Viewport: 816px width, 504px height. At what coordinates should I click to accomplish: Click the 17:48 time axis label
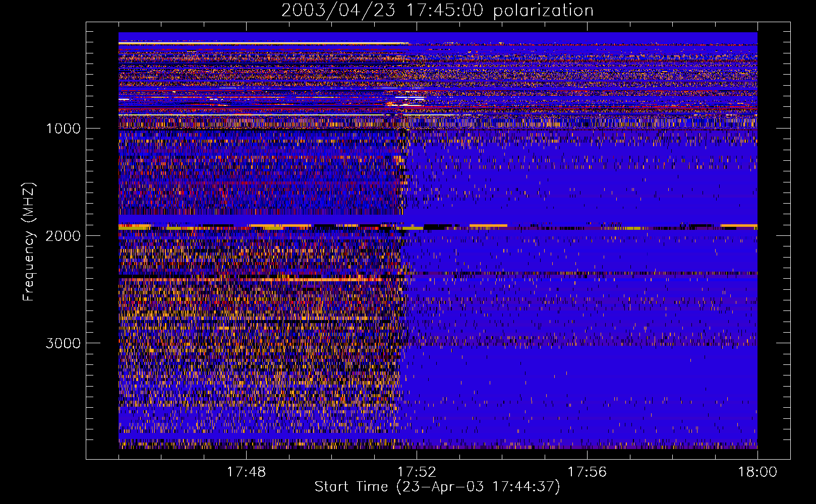click(x=246, y=472)
